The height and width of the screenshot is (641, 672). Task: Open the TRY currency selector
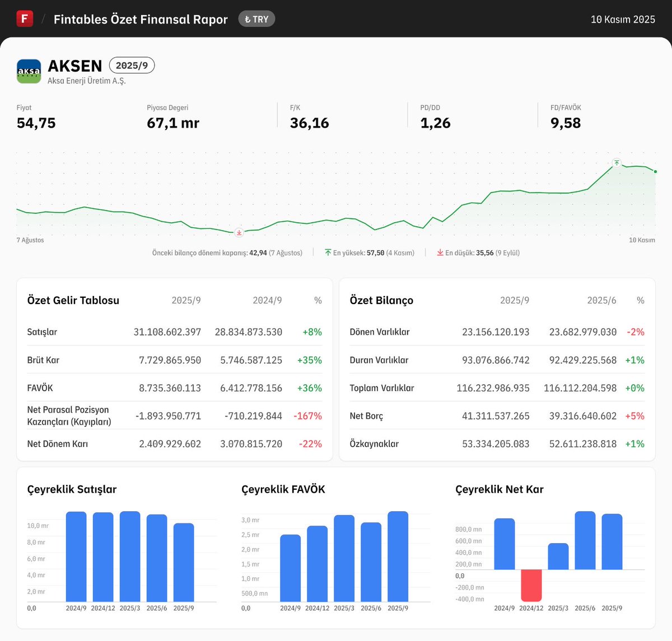pyautogui.click(x=256, y=18)
